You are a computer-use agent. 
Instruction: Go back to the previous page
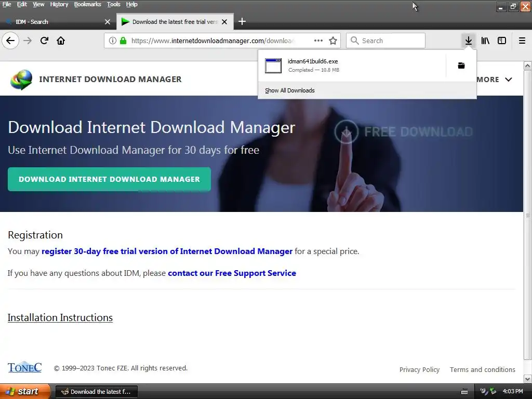(10, 41)
